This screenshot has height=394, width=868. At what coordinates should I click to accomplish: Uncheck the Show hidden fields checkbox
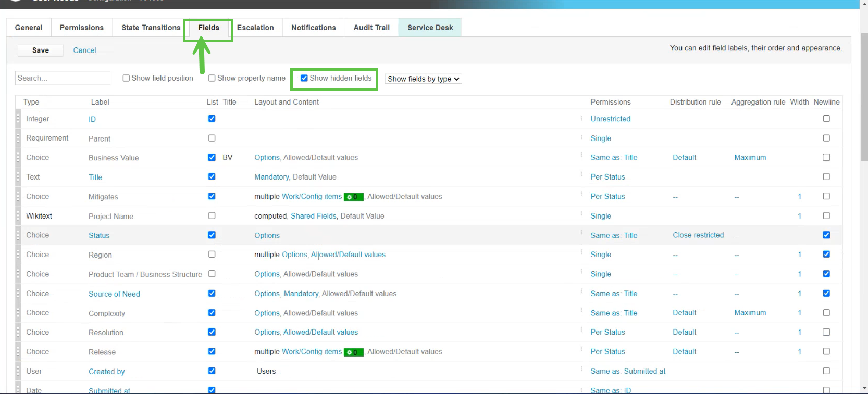(x=304, y=78)
